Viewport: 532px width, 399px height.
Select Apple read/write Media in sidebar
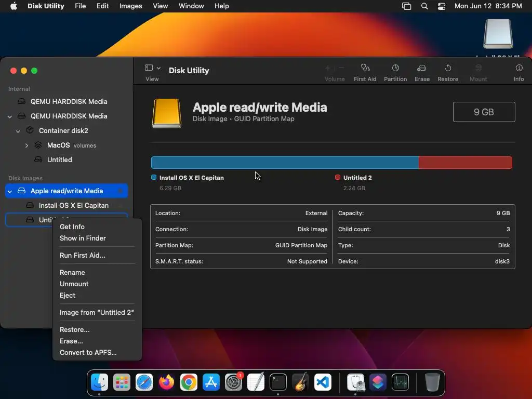pyautogui.click(x=66, y=191)
